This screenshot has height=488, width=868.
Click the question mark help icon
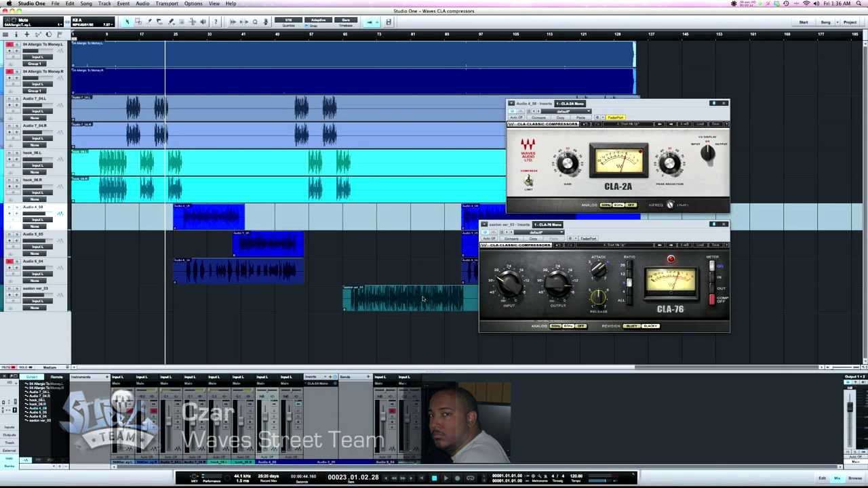pyautogui.click(x=216, y=22)
